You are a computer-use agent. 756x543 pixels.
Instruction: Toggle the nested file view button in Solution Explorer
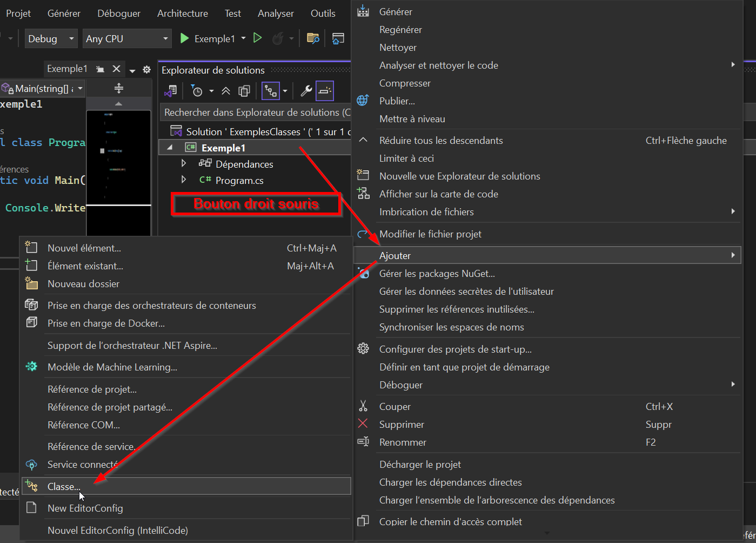click(x=270, y=91)
